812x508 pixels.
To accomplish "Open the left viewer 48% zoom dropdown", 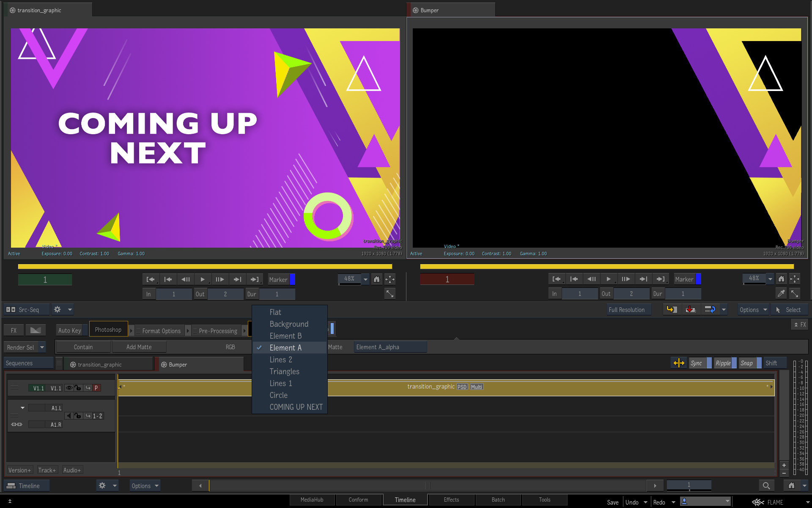I will click(365, 279).
